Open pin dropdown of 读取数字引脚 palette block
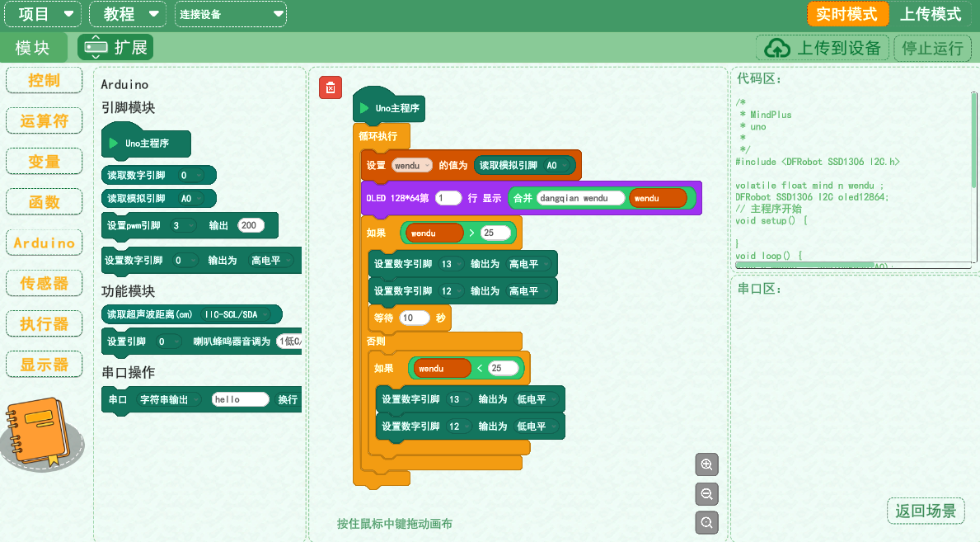Image resolution: width=980 pixels, height=542 pixels. (x=190, y=175)
